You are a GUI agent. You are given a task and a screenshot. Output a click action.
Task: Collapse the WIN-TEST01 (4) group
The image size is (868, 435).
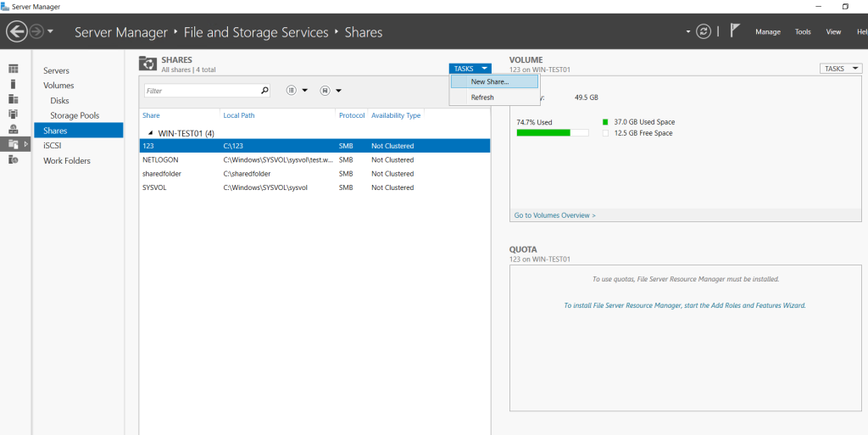[151, 133]
